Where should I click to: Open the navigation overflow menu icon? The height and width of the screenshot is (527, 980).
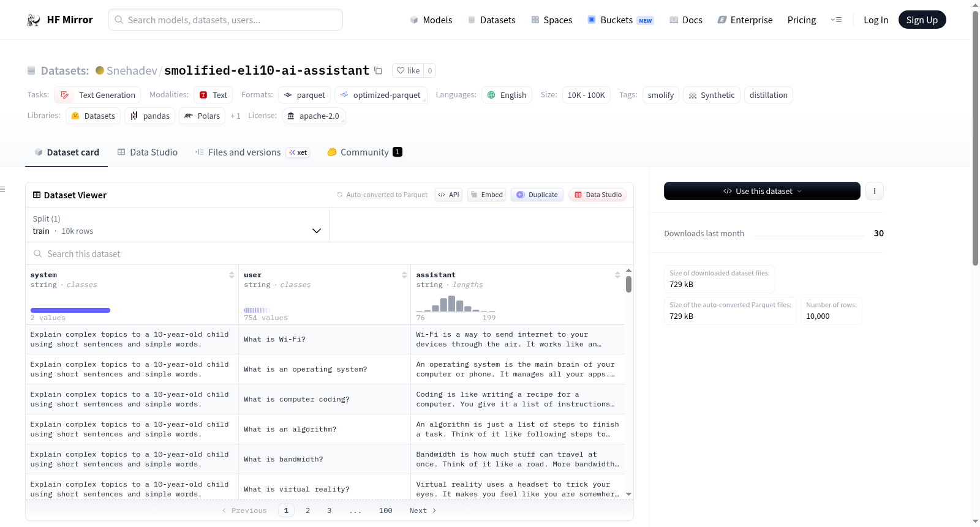(836, 20)
